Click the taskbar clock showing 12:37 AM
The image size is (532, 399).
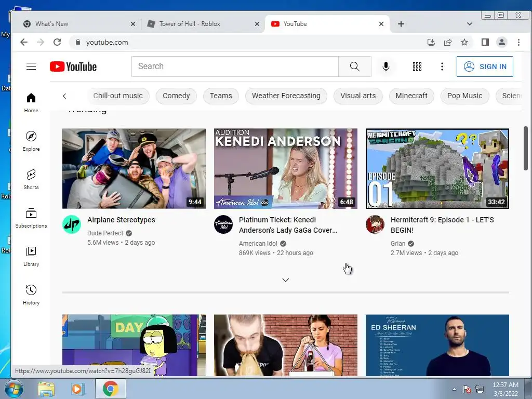pyautogui.click(x=505, y=389)
